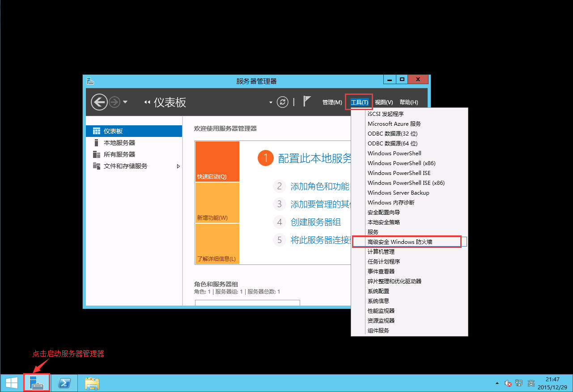This screenshot has height=392, width=573.
Task: Open Windows PowerShell from the taskbar
Action: pos(64,383)
